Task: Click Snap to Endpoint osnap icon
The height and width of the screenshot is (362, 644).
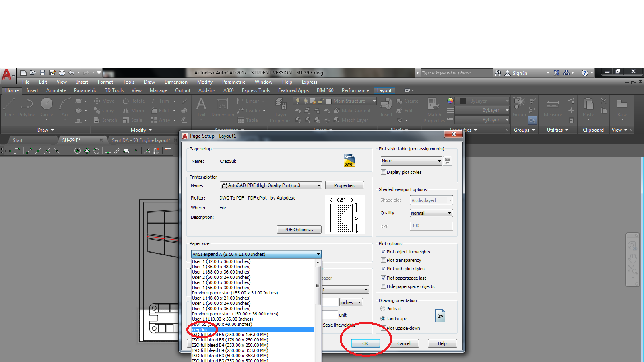Action: [29, 151]
